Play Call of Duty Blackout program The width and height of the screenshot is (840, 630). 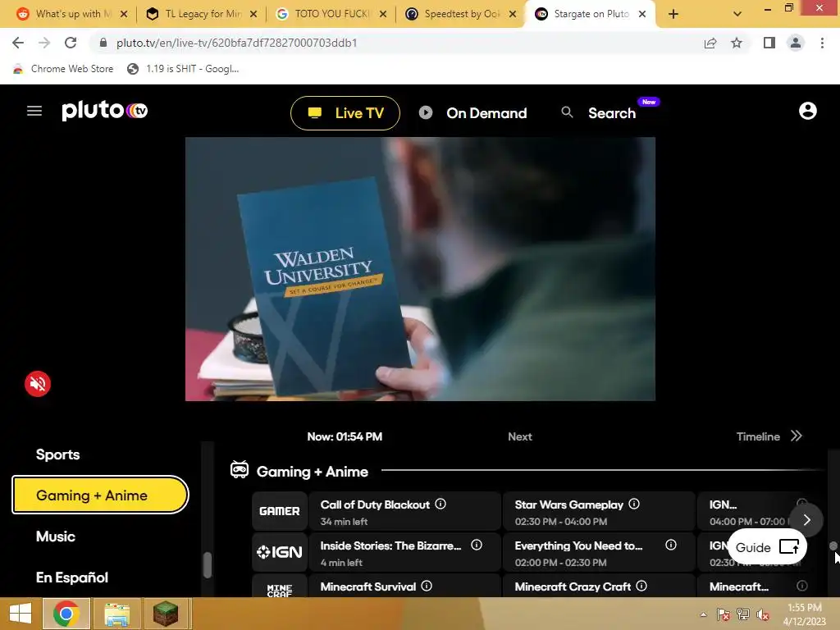(x=404, y=512)
